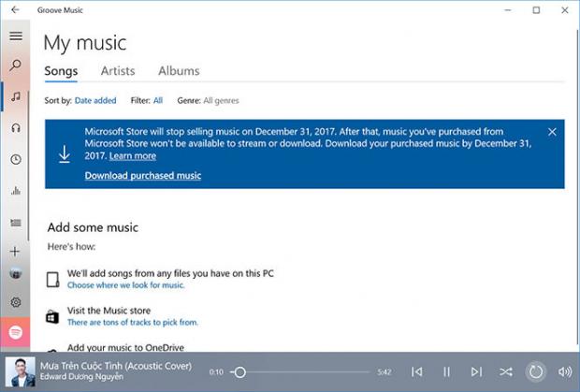This screenshot has width=580, height=392.
Task: Click the search magnifier icon in sidebar
Action: coord(15,66)
